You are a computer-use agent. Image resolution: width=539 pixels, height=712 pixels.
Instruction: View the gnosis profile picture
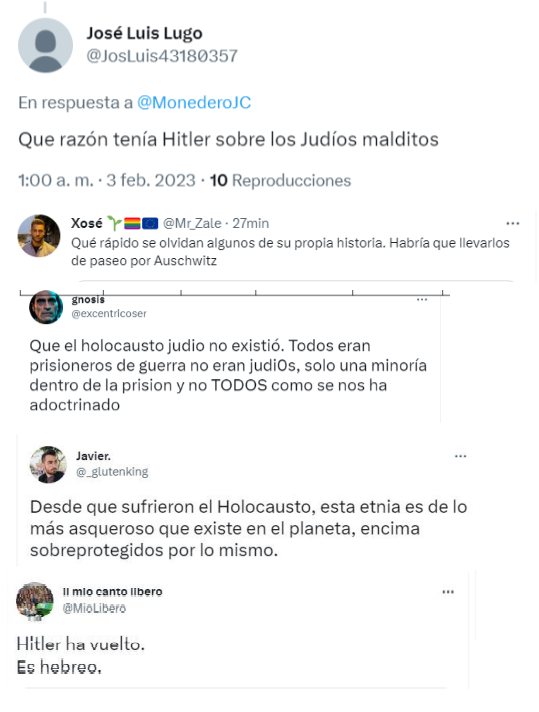coord(46,307)
